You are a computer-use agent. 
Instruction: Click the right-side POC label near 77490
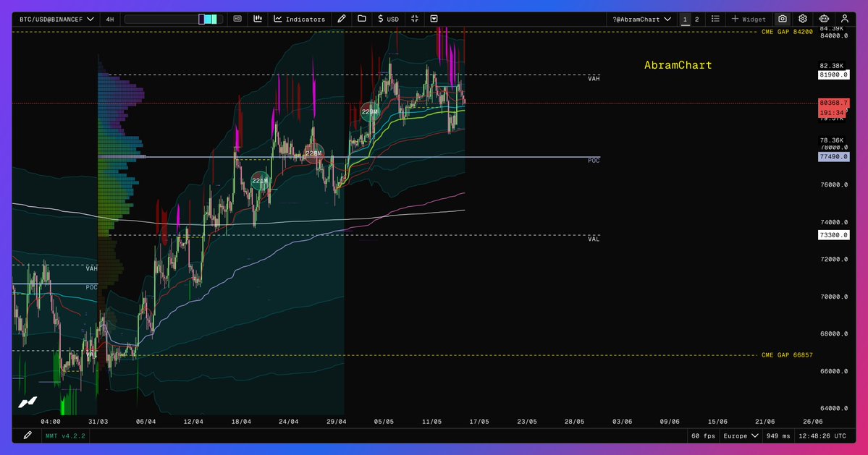point(594,161)
